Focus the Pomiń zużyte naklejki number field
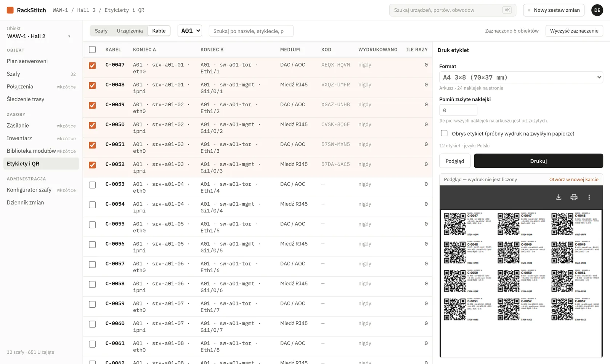 [x=458, y=110]
